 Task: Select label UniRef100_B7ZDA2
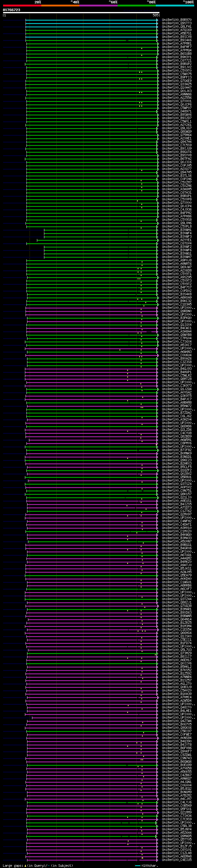(176, 413)
